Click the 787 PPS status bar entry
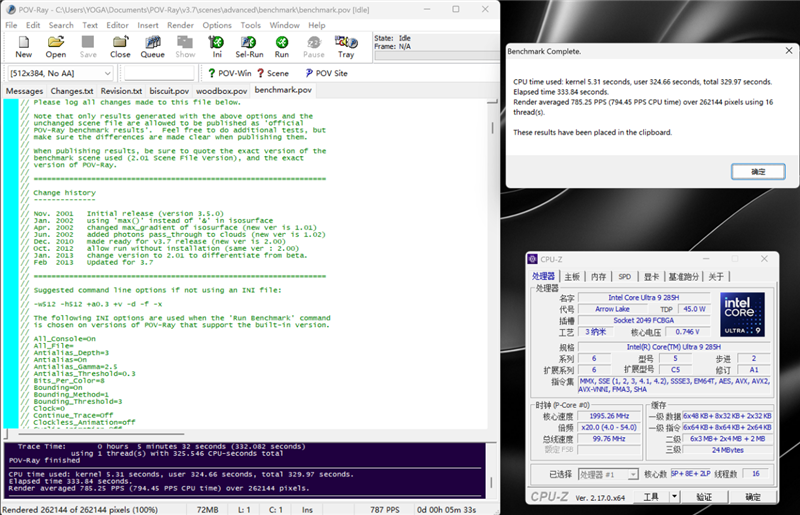The width and height of the screenshot is (800, 515). click(x=385, y=509)
